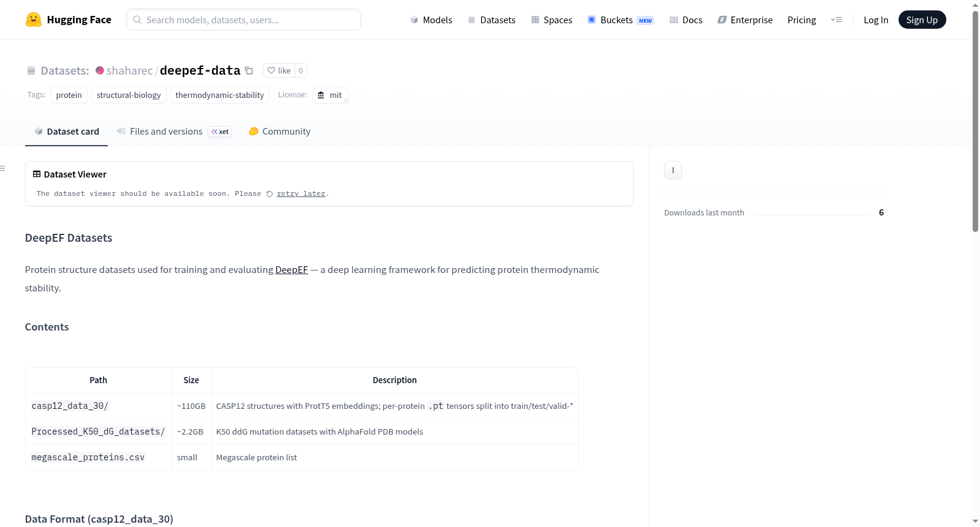Go to Spaces in the navigation
This screenshot has height=527, width=980.
(552, 20)
